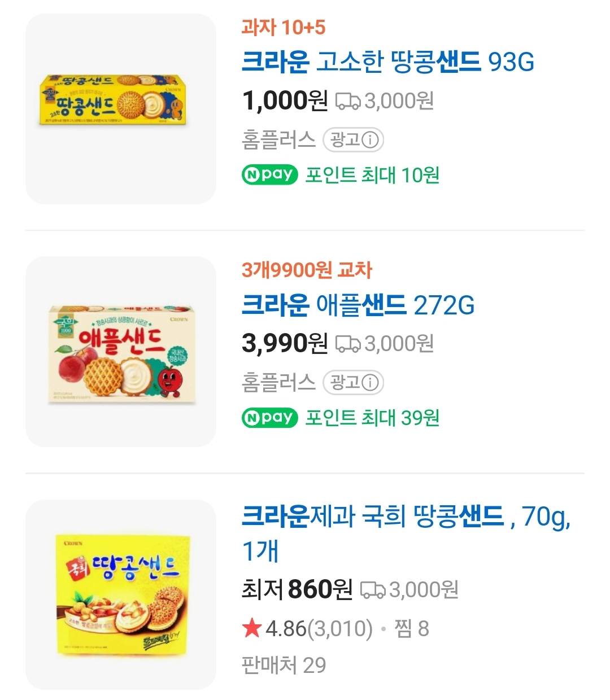
Task: Click ad info badge for 애플샌드 272G
Action: point(354,383)
